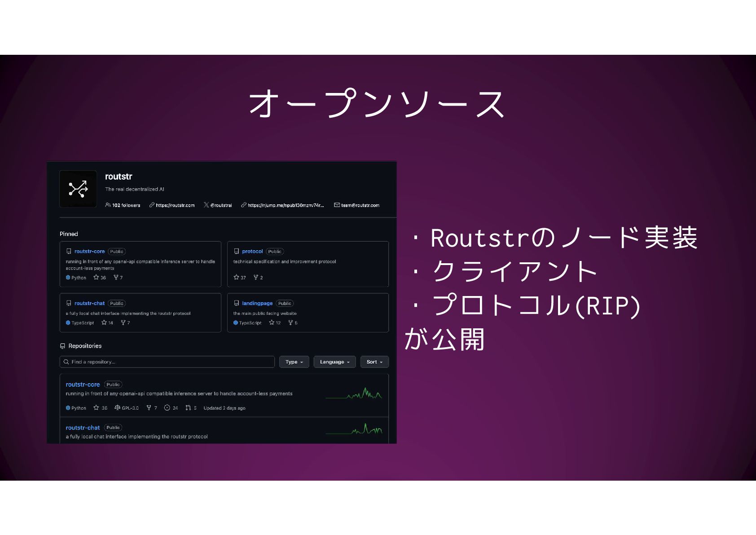Viewport: 756px width, 535px height.
Task: Click 'Updated 2 days ago' text
Action: 224,408
